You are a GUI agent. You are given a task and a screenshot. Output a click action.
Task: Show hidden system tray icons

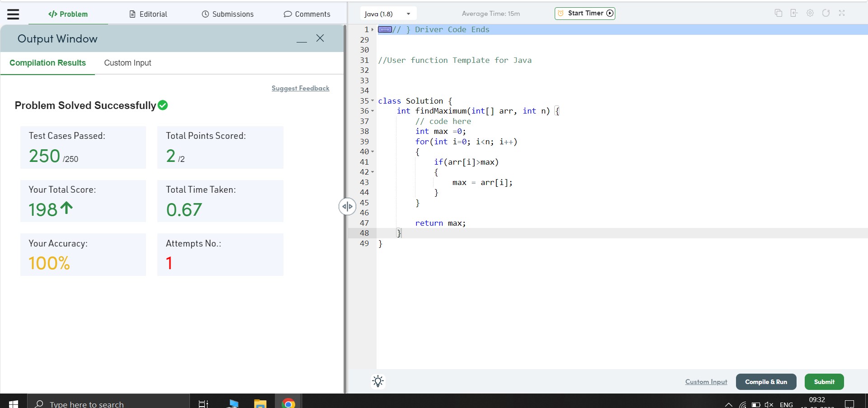click(x=728, y=404)
